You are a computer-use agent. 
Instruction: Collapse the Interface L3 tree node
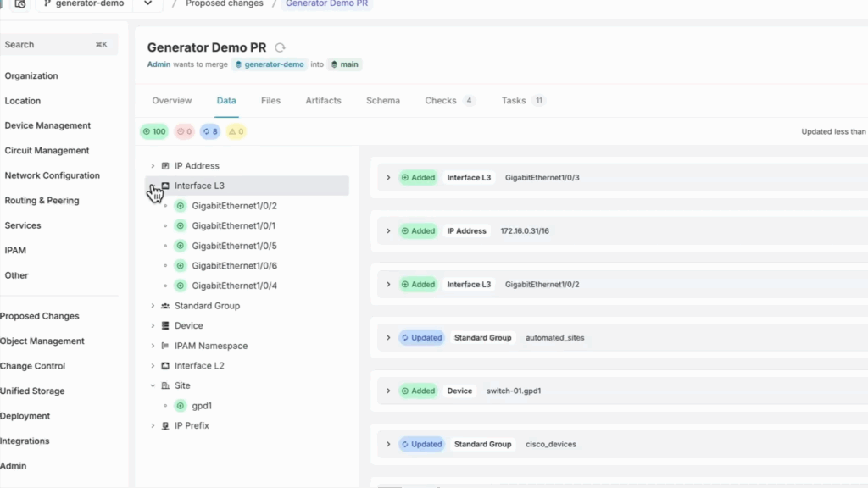point(153,186)
